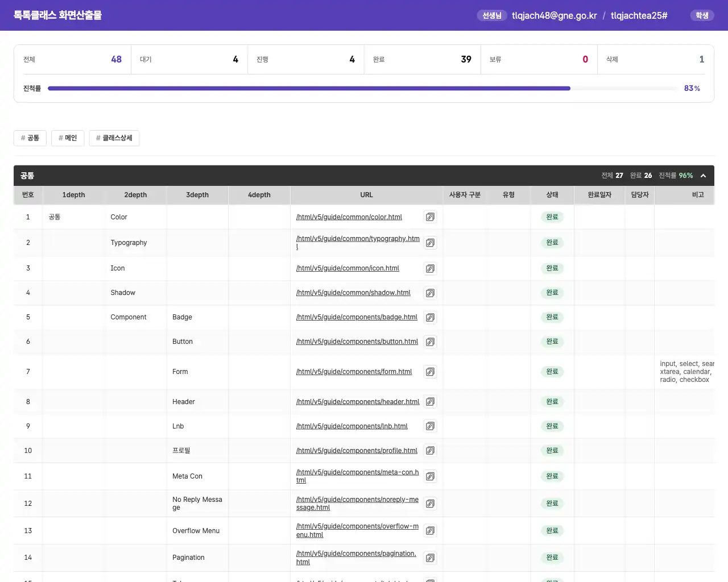Screen dimensions: 728x582
Task: Select the 삭제 1 summary card
Action: (x=656, y=59)
